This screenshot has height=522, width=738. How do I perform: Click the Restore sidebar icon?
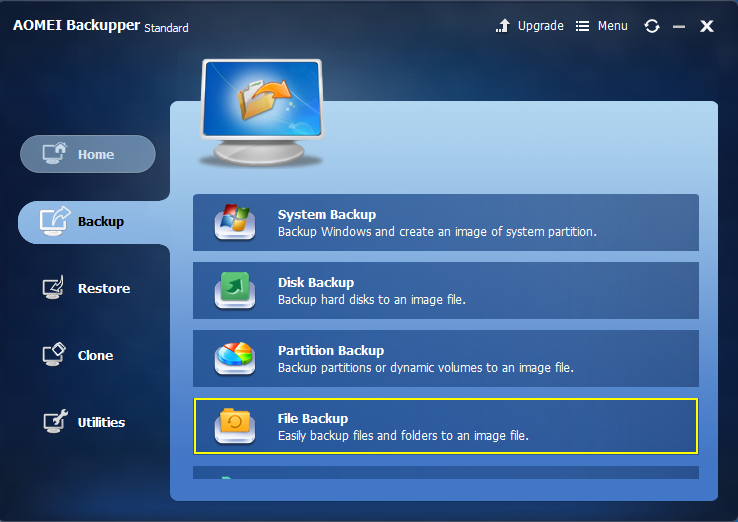click(x=54, y=288)
